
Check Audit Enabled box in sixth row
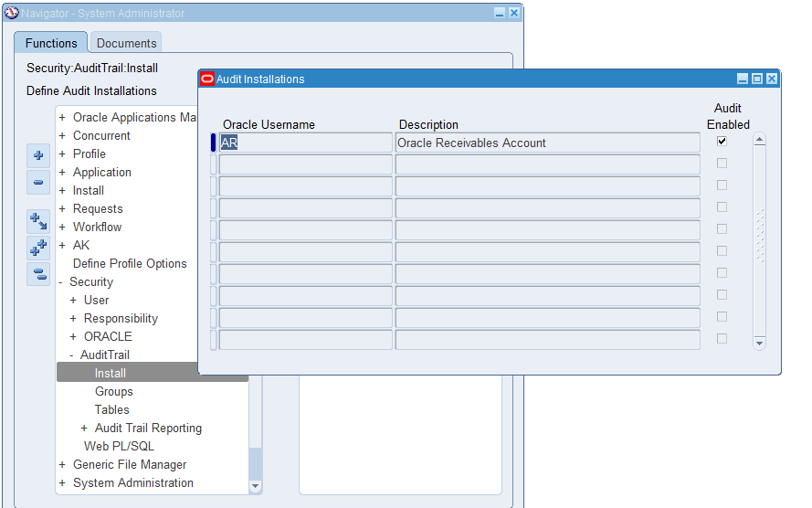(x=722, y=250)
